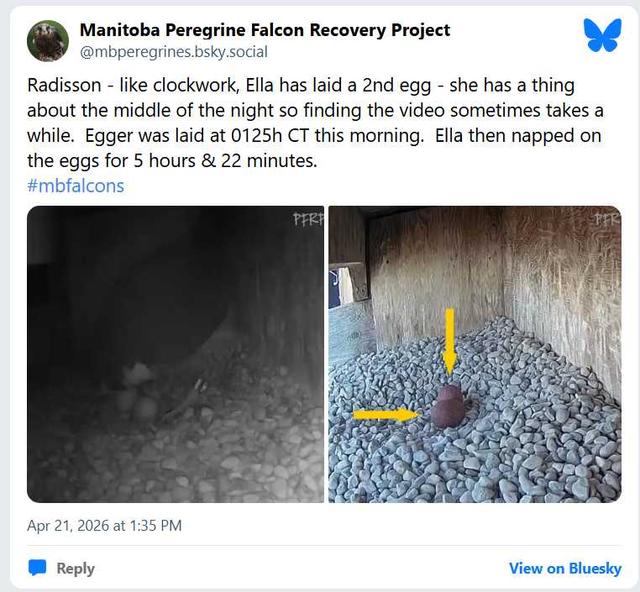Click the PFRP watermark on night photo
640x592 pixels.
(308, 219)
